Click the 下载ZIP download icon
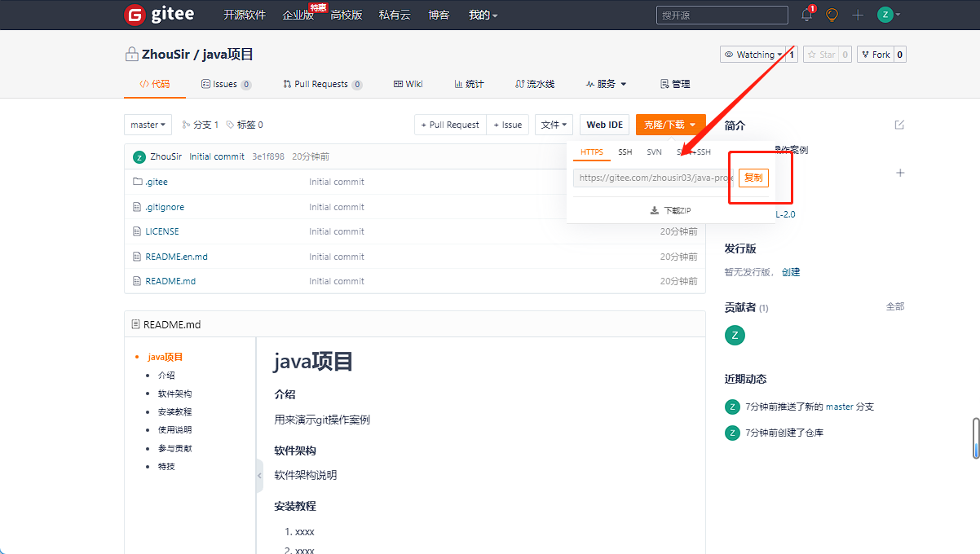980x554 pixels. pos(654,210)
